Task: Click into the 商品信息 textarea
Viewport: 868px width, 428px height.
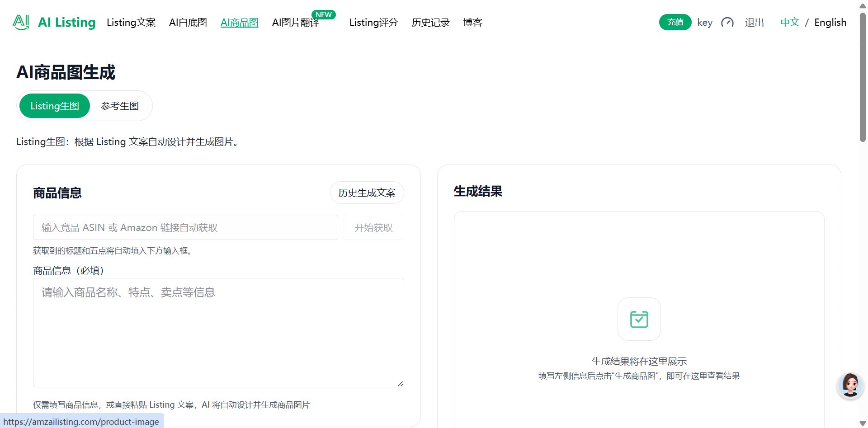Action: point(218,333)
